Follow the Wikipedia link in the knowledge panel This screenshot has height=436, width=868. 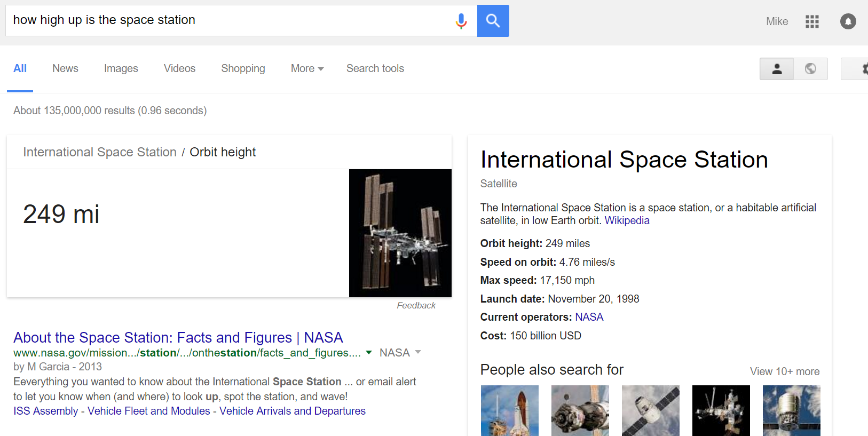pos(627,220)
